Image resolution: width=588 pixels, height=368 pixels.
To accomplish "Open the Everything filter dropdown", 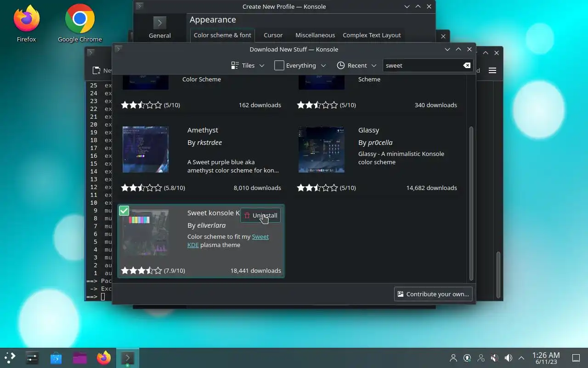I will [x=300, y=65].
